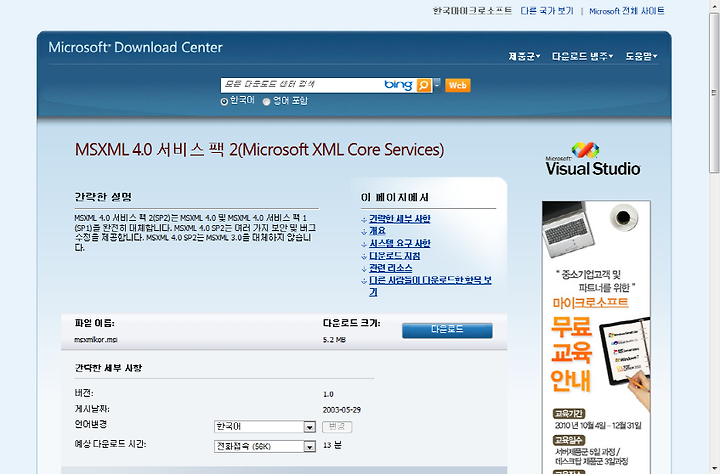Open the Visual Studio logo link

592,159
